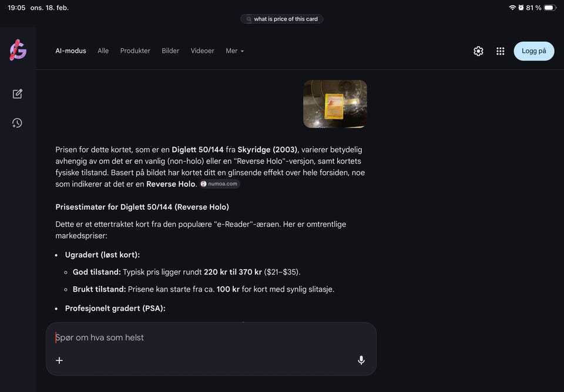
Task: Open settings gear icon
Action: 478,51
